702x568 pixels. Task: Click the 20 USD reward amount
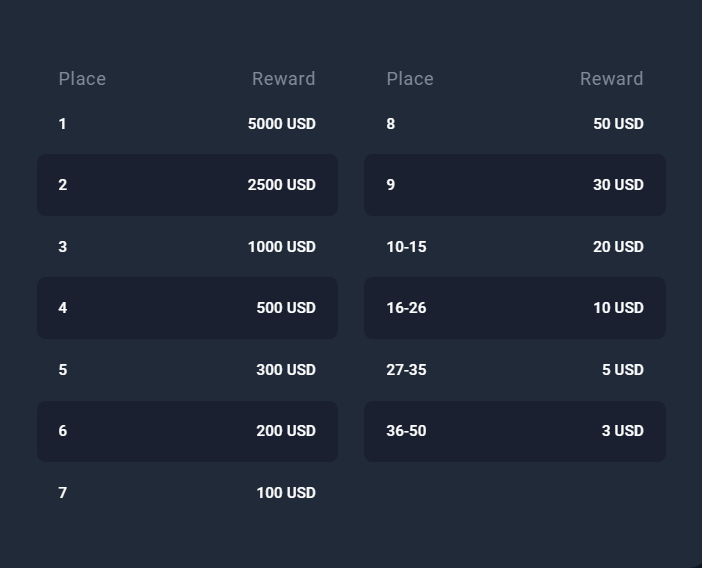[x=618, y=247]
